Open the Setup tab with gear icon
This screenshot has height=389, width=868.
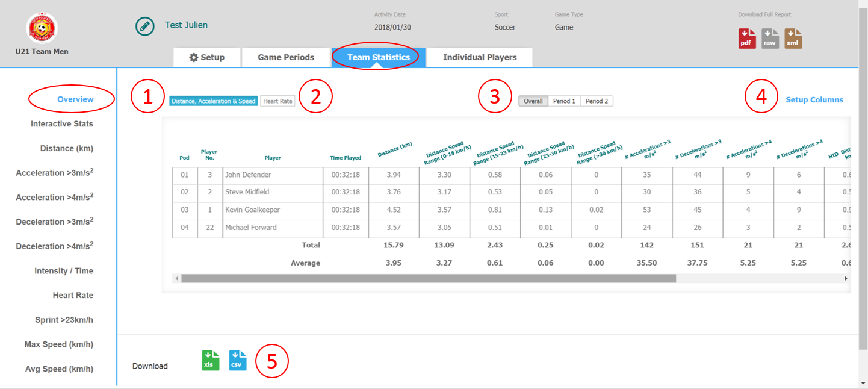206,57
